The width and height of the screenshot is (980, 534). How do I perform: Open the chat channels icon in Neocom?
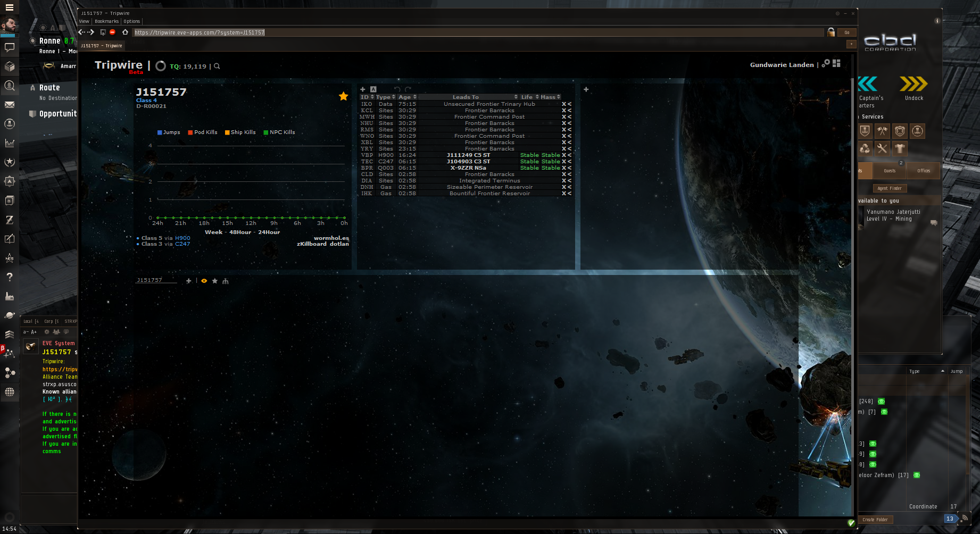(10, 47)
